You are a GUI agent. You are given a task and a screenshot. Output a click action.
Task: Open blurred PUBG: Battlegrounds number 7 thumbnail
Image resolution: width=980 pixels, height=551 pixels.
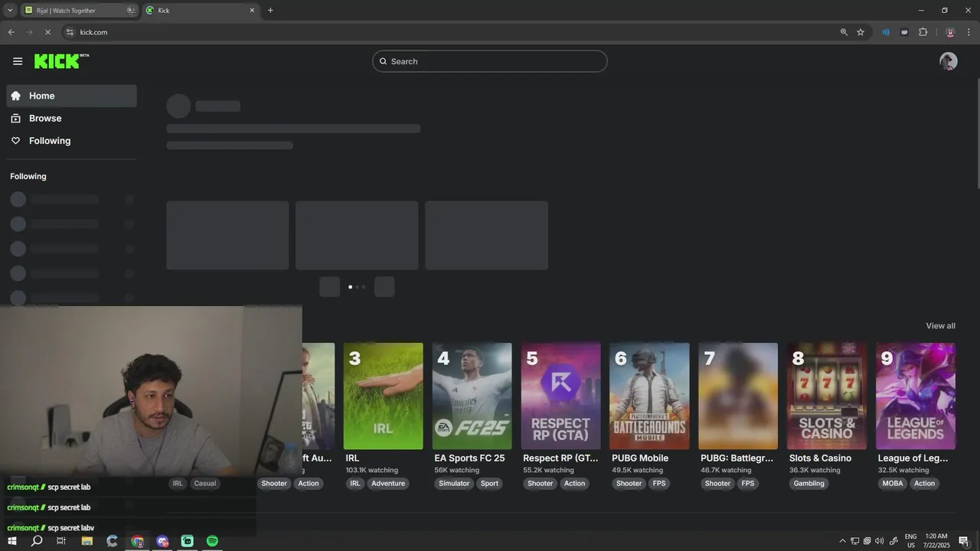(x=738, y=396)
